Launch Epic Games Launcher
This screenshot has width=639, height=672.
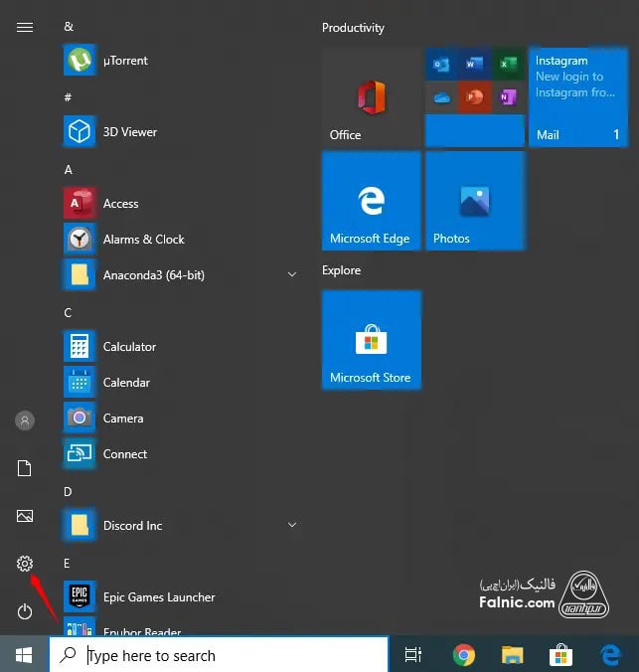(159, 597)
